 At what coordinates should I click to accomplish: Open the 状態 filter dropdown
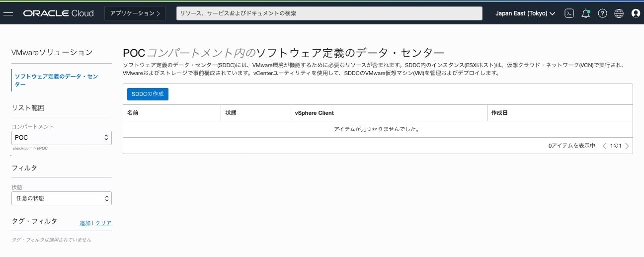[62, 198]
